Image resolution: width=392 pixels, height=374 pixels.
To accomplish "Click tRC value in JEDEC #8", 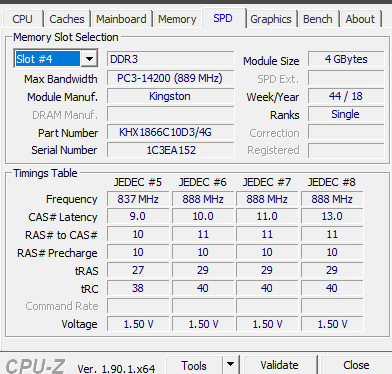I will click(332, 288).
